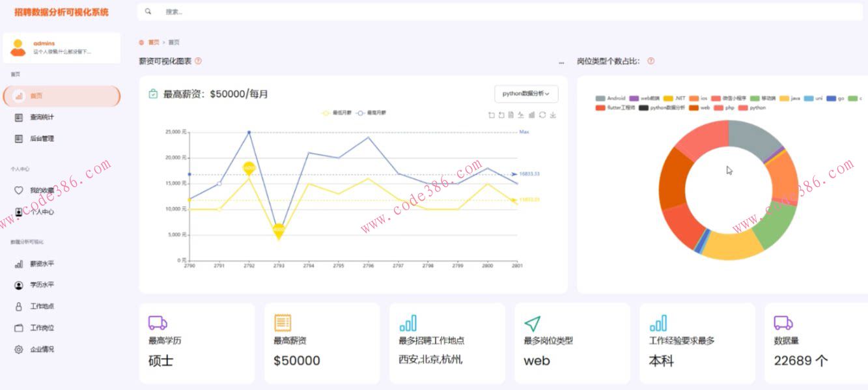Toggle the uni legend item
The image size is (868, 390).
pos(813,98)
